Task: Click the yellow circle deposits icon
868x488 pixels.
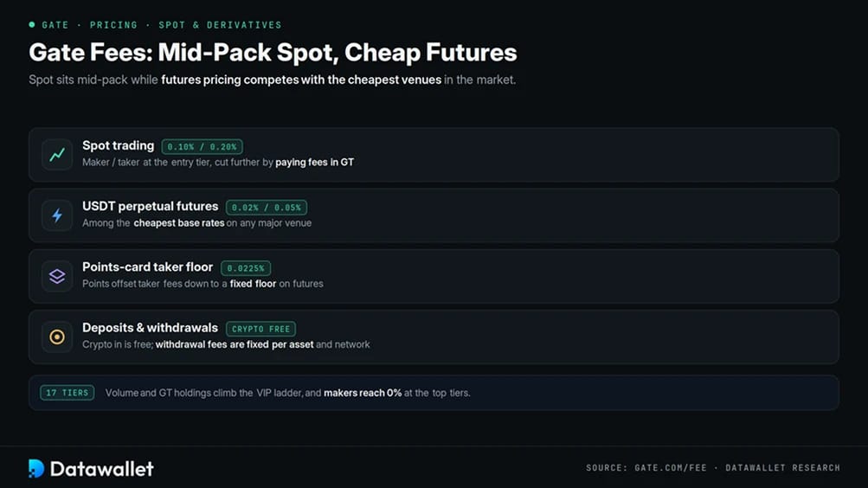Action: click(57, 337)
